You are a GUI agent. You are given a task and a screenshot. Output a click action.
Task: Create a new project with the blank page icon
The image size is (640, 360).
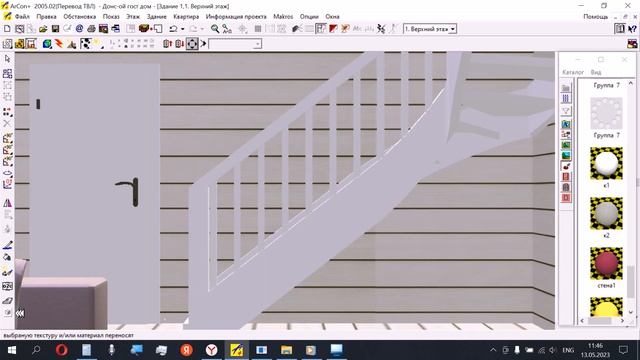tap(7, 29)
